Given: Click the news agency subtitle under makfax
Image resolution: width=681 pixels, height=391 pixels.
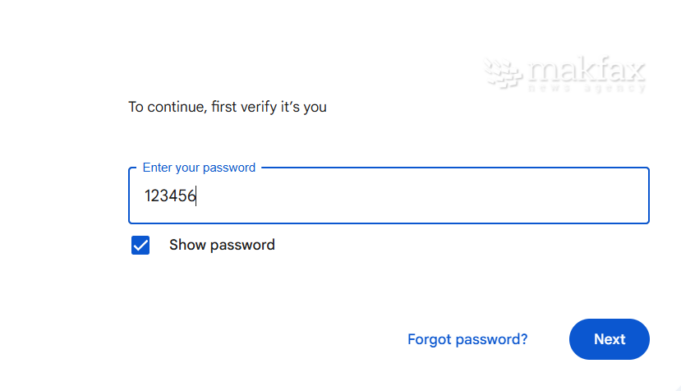Looking at the screenshot, I should click(586, 88).
